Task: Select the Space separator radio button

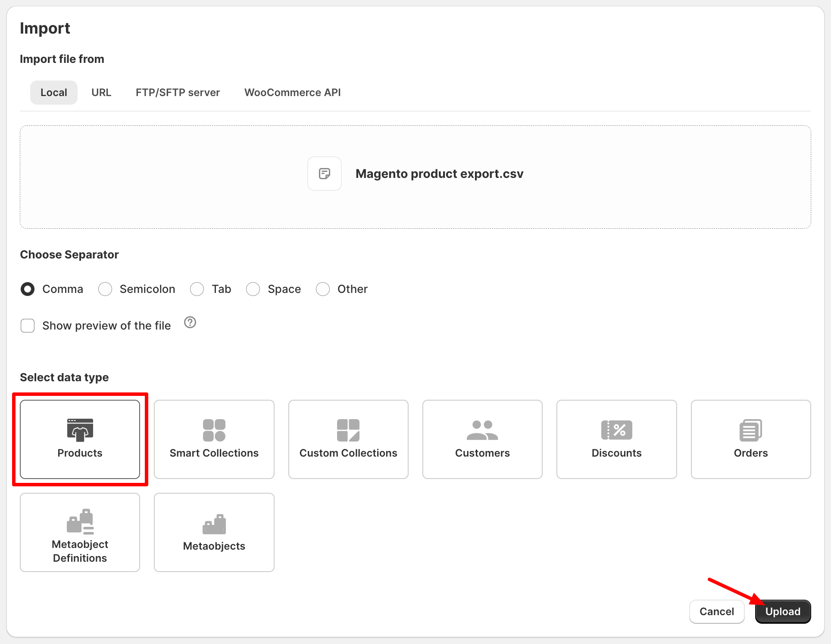Action: [x=253, y=289]
